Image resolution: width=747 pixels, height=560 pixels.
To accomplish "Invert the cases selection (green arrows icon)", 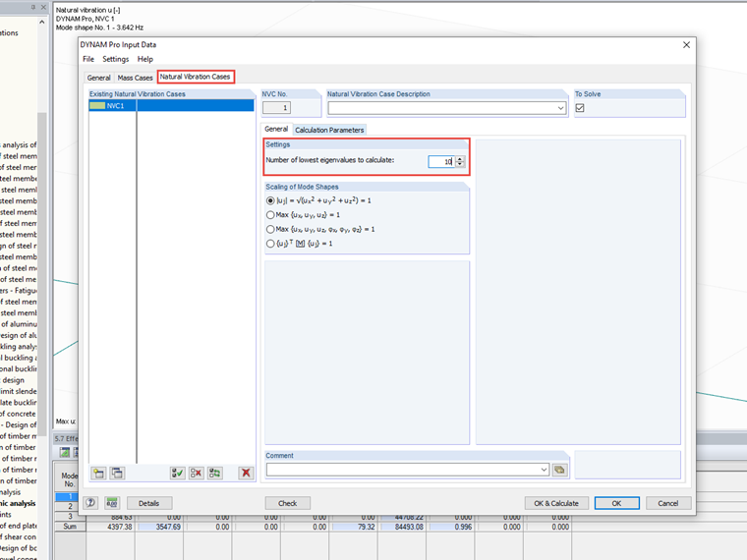I will point(215,473).
